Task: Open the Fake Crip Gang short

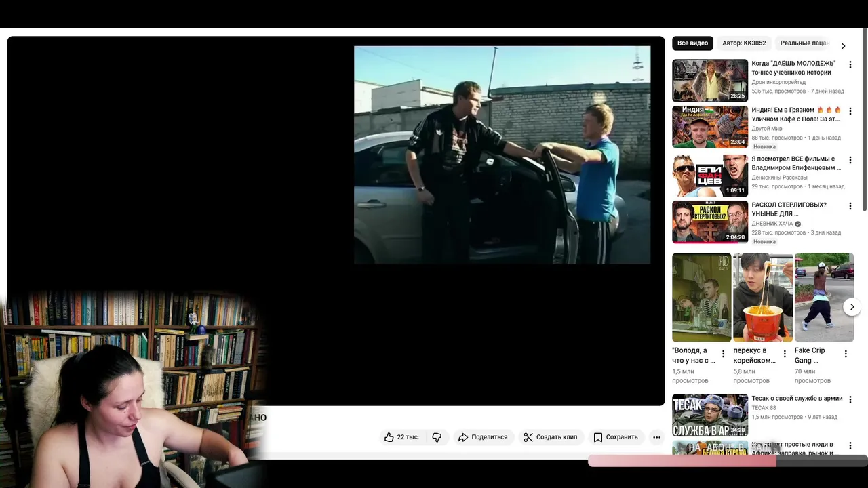Action: (824, 297)
